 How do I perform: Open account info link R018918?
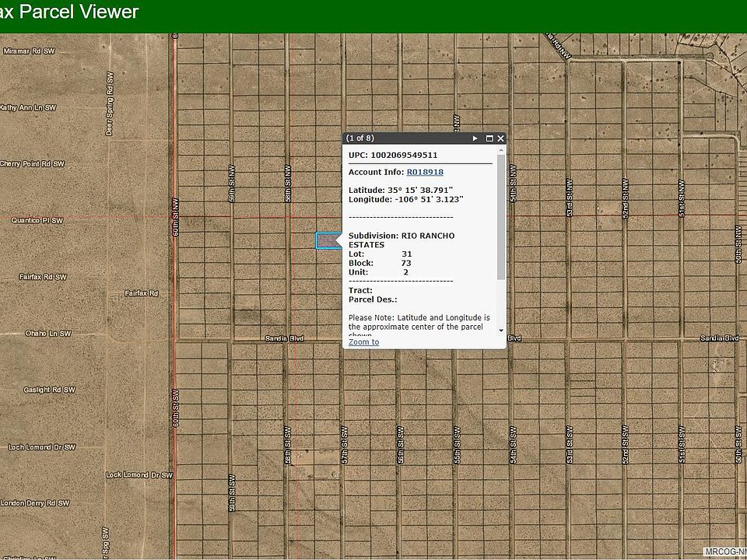[425, 172]
